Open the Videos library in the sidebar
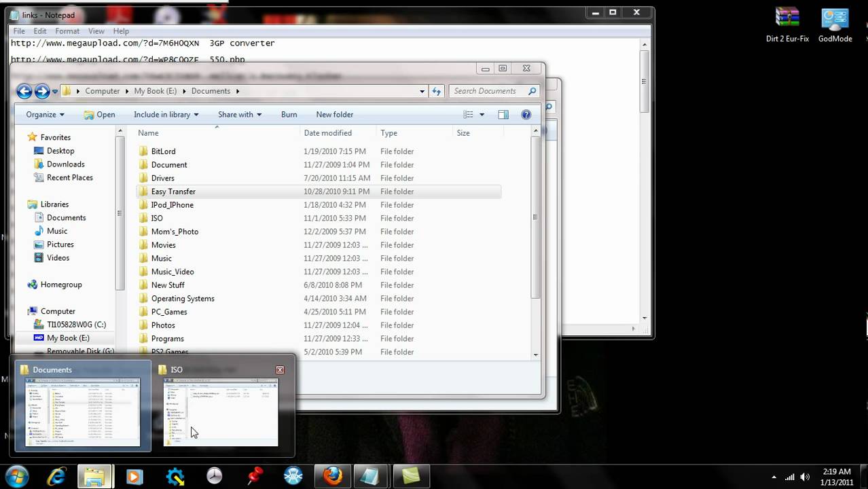 [58, 258]
